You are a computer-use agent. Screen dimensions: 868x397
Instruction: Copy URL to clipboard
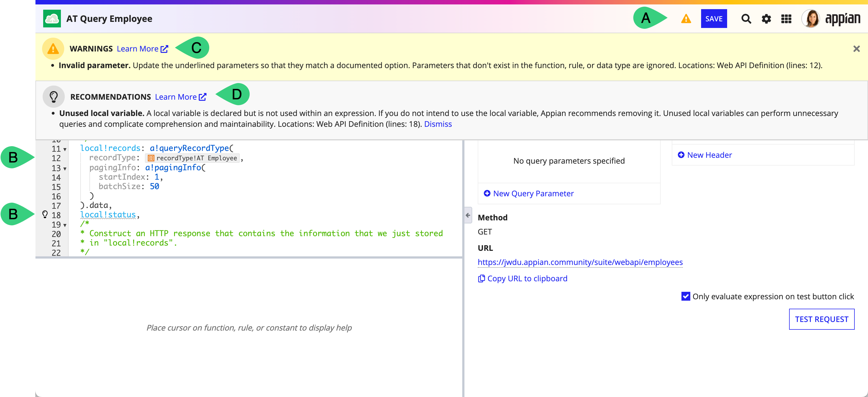523,279
